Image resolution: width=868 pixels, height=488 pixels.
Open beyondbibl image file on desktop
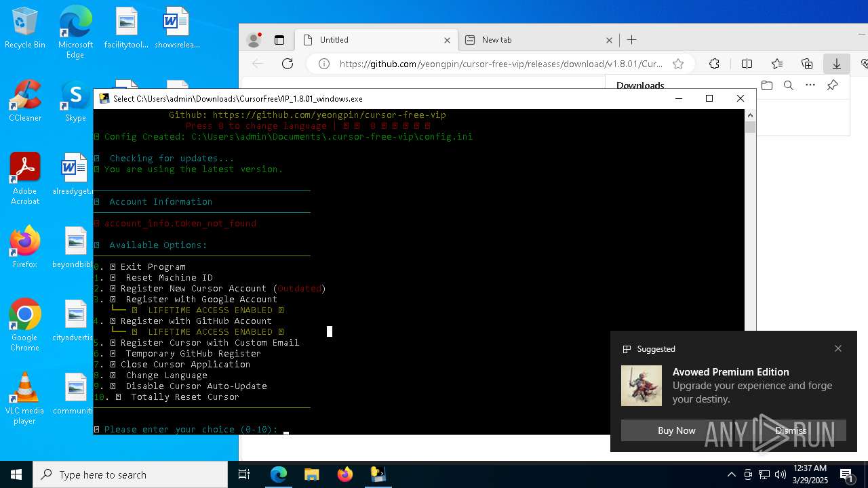tap(73, 247)
